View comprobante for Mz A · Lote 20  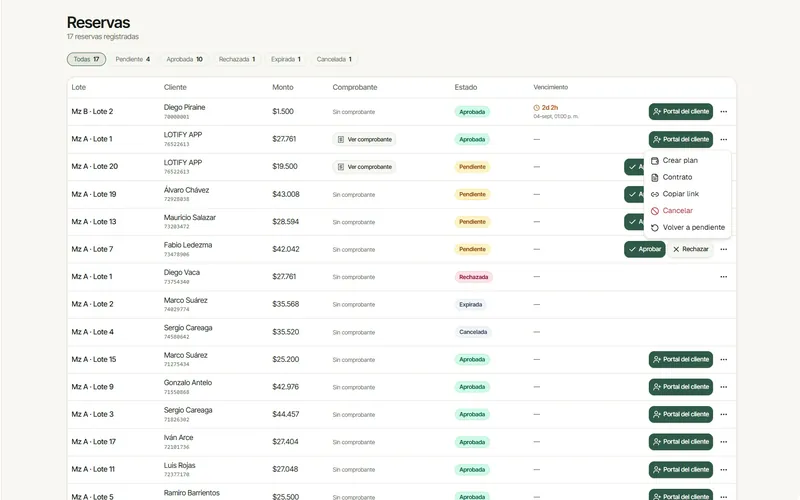point(364,167)
